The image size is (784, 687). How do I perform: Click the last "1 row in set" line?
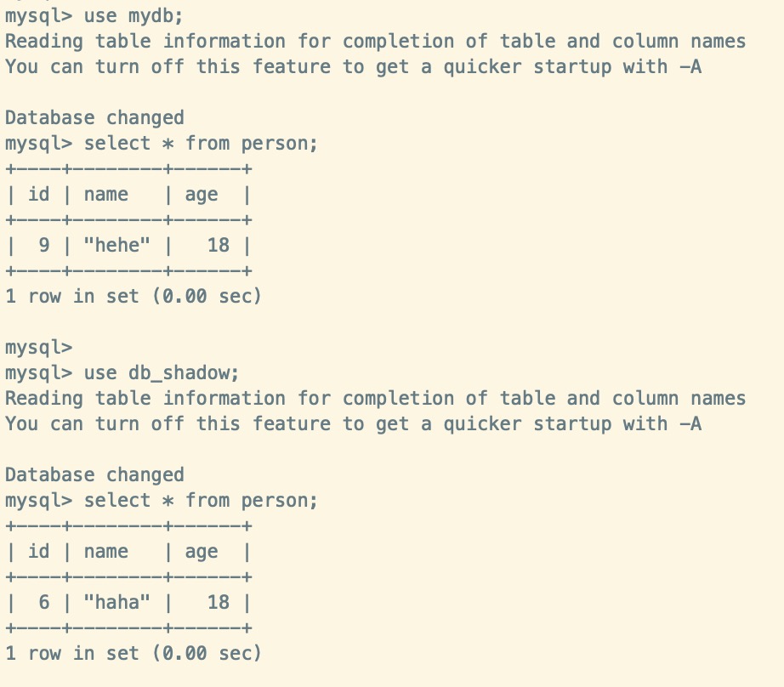133,653
